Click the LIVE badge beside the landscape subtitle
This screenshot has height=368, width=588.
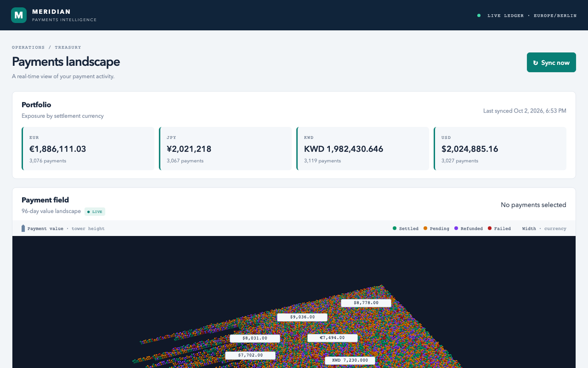[x=95, y=211]
